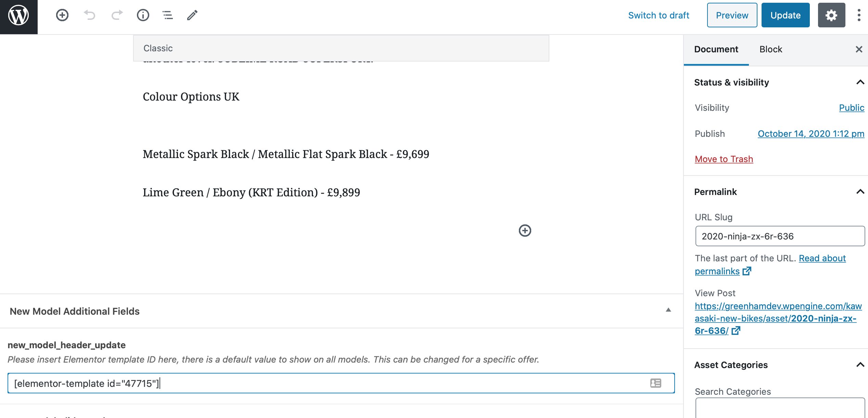Image resolution: width=868 pixels, height=418 pixels.
Task: Click the inline add block circle icon
Action: coord(525,231)
